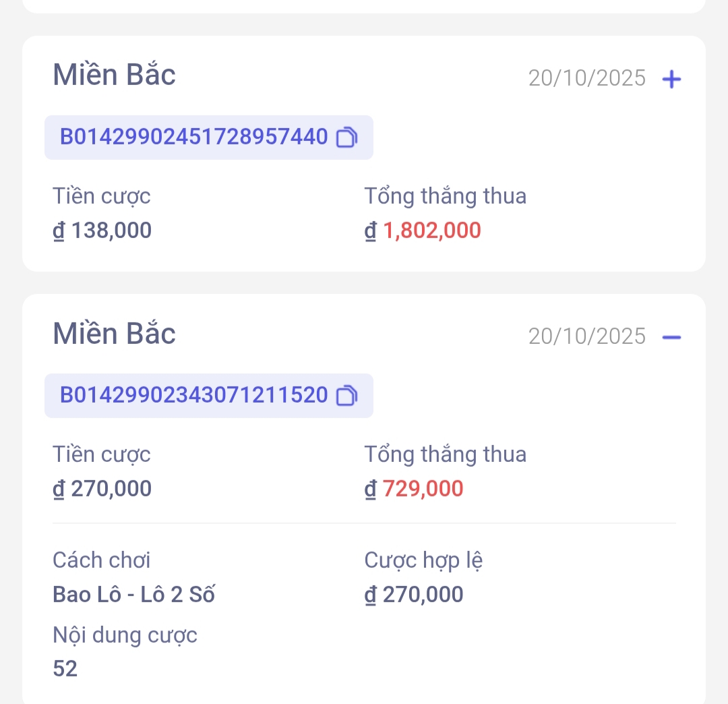Viewport: 728px width, 704px height.
Task: Expand the first Miền Bắc bet details
Action: (x=671, y=80)
